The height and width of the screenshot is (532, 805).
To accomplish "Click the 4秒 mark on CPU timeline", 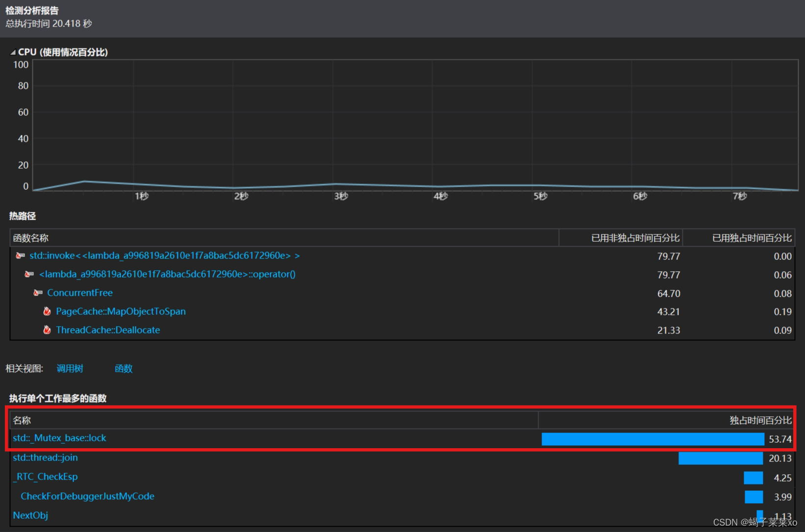I will point(441,196).
